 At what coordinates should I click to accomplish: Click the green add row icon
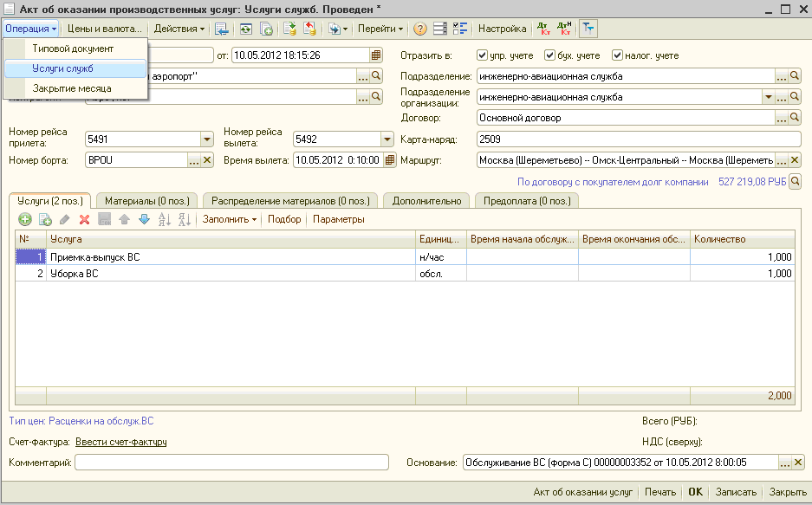pos(25,220)
